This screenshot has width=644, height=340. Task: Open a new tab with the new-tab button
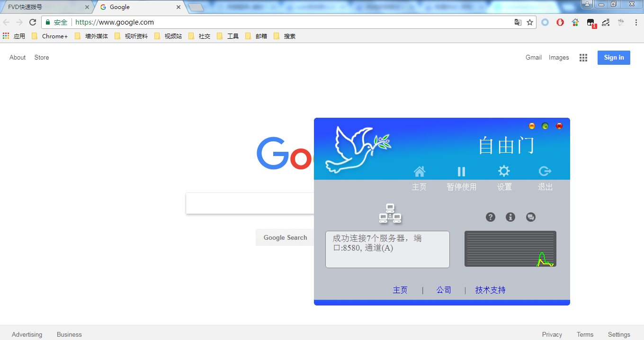point(196,7)
